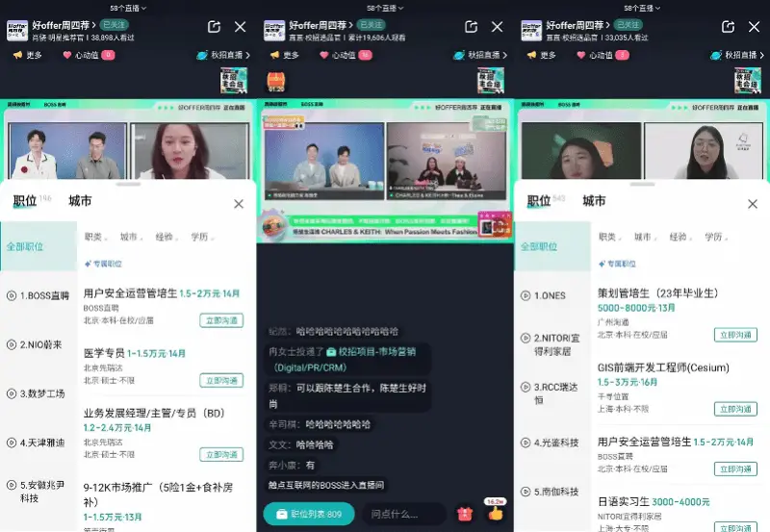Tap the share icon in the left screen header

click(x=214, y=27)
